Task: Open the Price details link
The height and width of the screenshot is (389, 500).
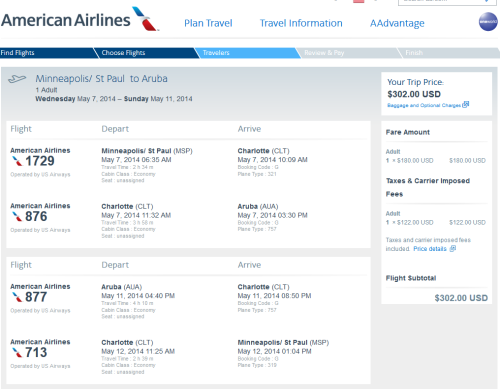Action: 430,249
